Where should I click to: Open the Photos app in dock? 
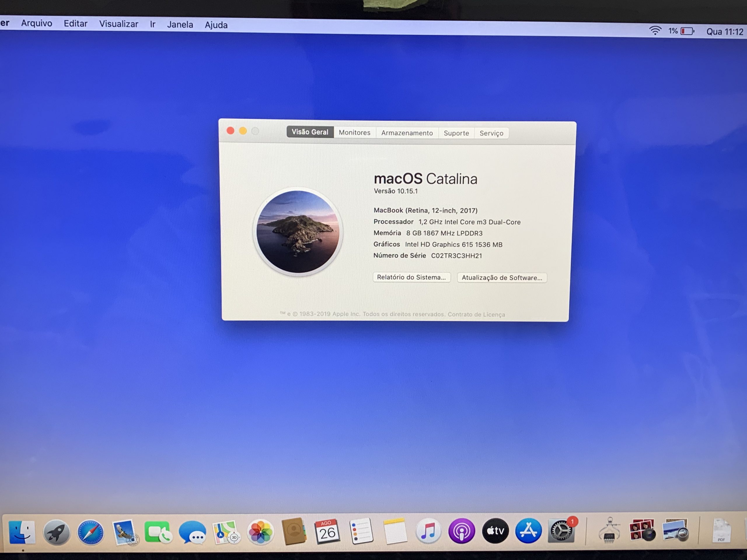tap(260, 532)
